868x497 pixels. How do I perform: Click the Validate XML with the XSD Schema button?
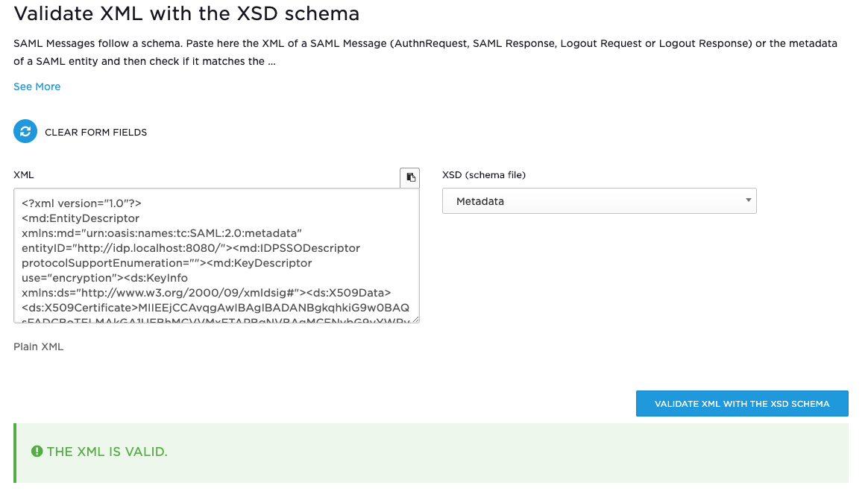pos(741,403)
